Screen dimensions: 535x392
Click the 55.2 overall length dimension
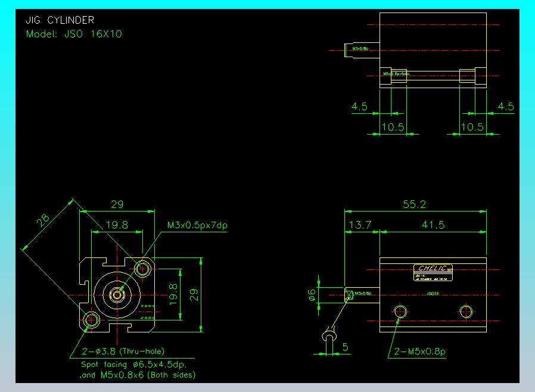414,204
